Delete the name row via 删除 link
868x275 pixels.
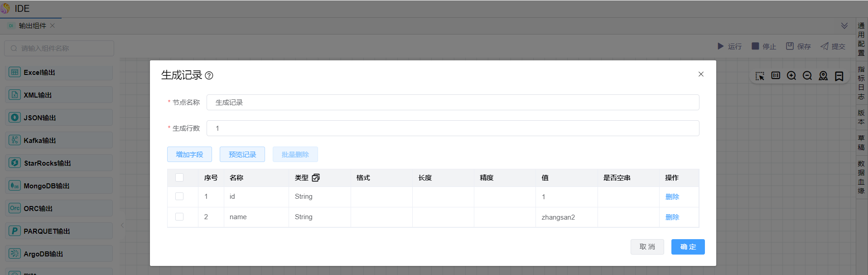tap(672, 217)
